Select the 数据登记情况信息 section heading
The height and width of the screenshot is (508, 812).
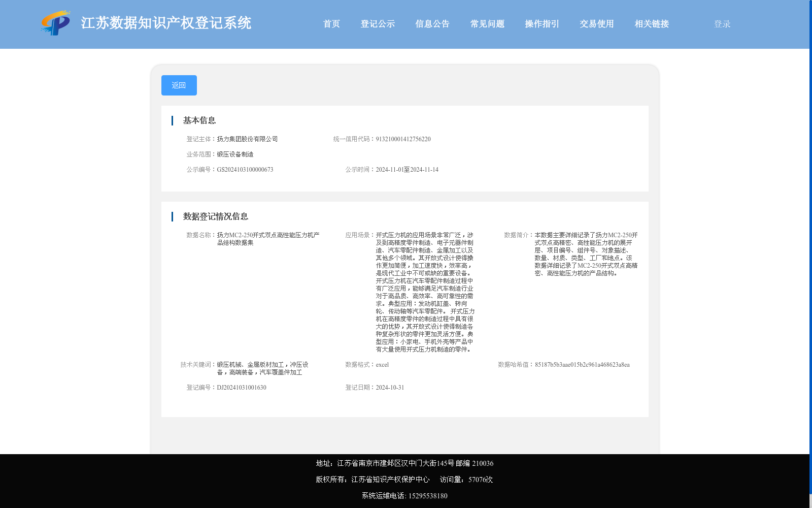point(216,216)
